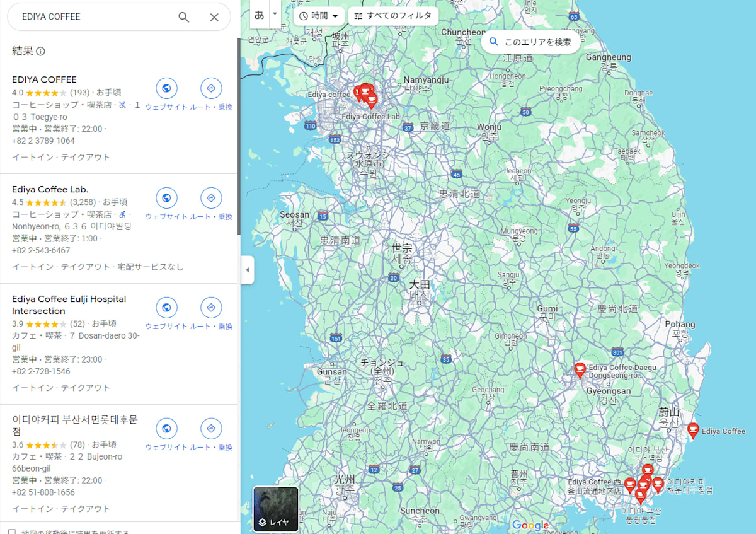Image resolution: width=756 pixels, height=534 pixels.
Task: Click the あ input language button
Action: coord(259,15)
